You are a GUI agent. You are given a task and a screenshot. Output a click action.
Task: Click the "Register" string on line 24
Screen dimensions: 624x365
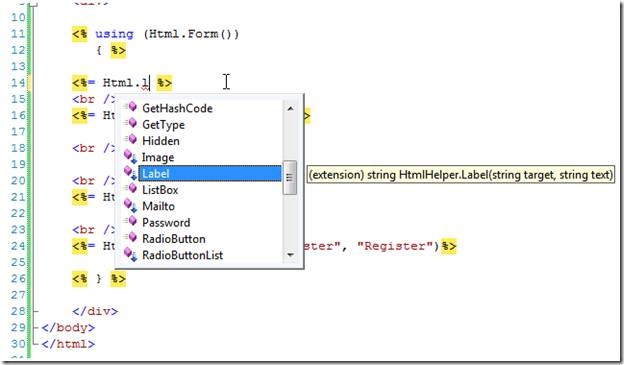395,246
